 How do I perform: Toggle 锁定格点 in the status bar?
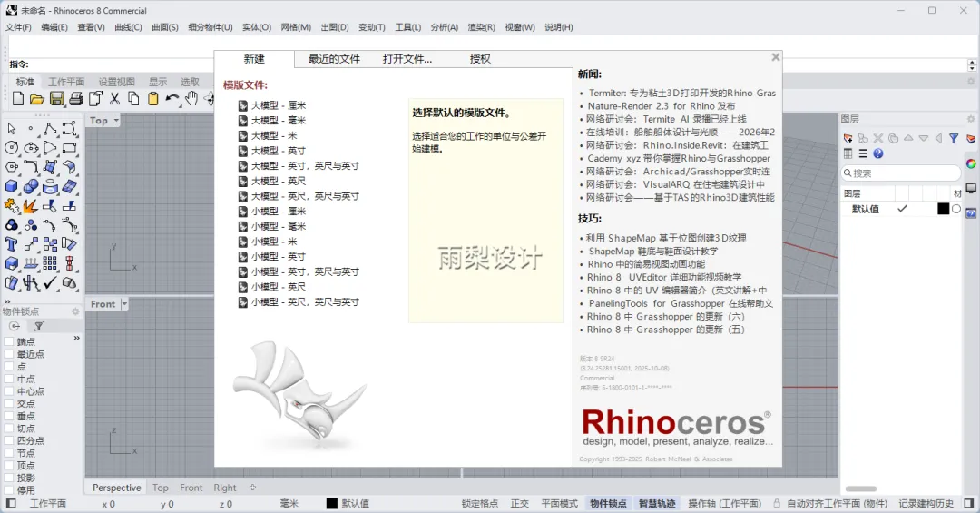479,504
